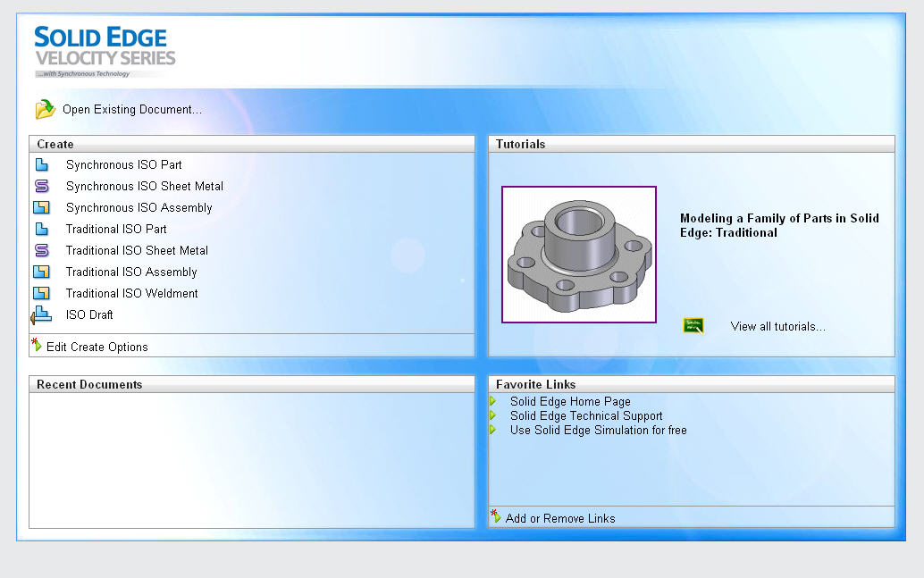Screen dimensions: 924x578
Task: Create a Traditional ISO Weldment
Action: click(x=132, y=293)
